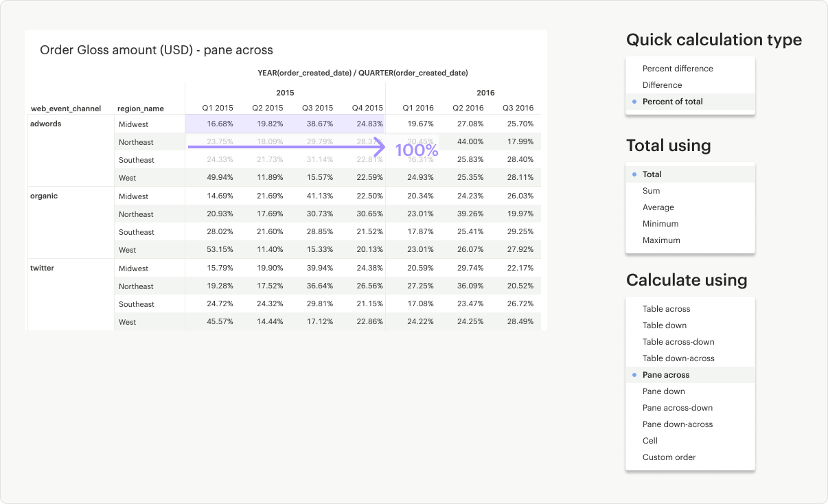Select the Percent difference calculation type
The image size is (828, 504).
[677, 69]
